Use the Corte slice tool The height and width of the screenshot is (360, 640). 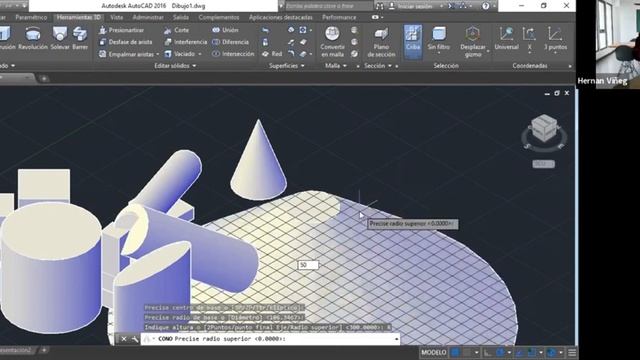(177, 30)
